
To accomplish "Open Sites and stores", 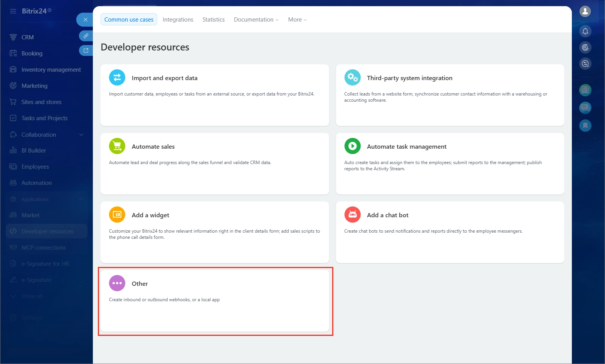I will coord(42,102).
